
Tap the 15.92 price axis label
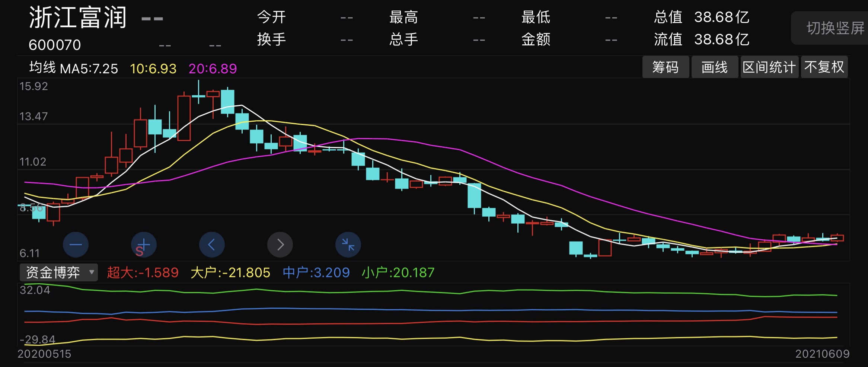[33, 86]
